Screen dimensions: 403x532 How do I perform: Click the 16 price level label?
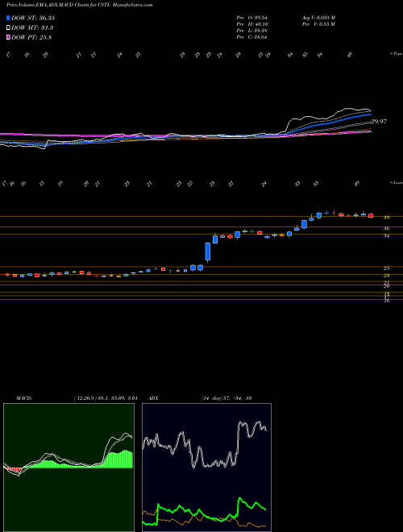[x=386, y=301]
